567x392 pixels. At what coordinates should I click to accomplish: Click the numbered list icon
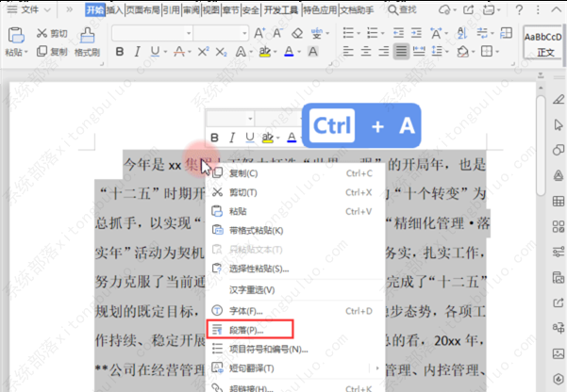(x=372, y=33)
